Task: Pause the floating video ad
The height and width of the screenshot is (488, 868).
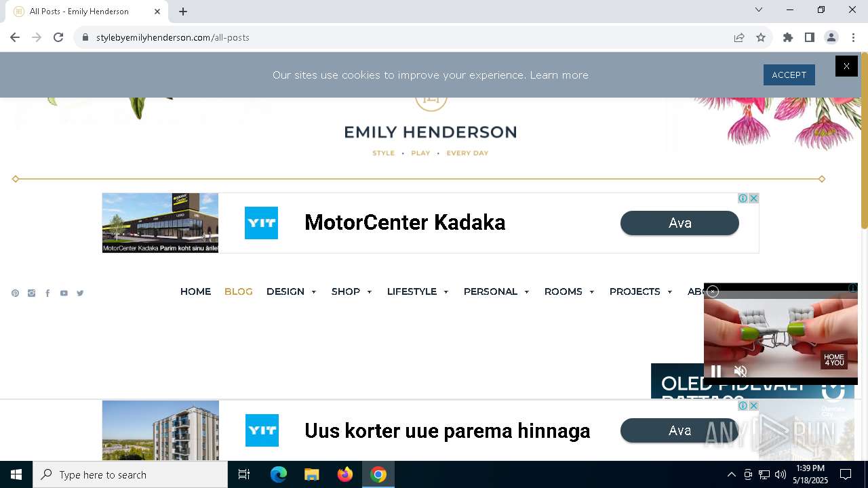Action: click(716, 371)
